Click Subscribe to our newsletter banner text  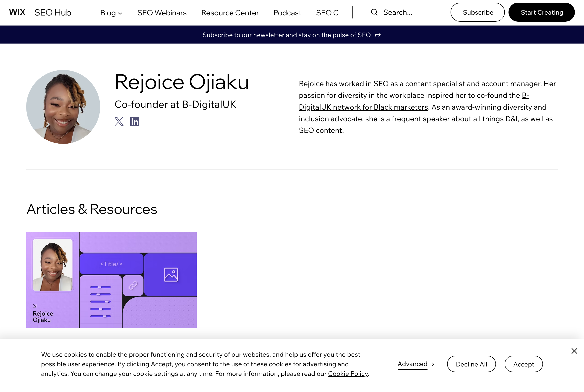[287, 35]
